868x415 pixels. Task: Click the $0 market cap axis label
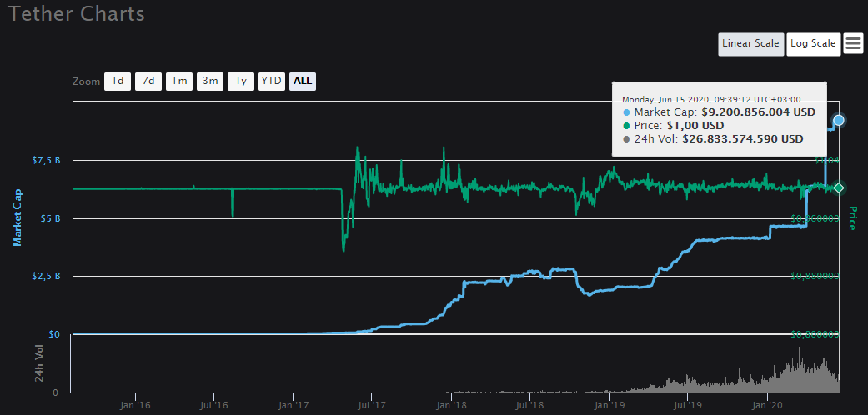54,334
